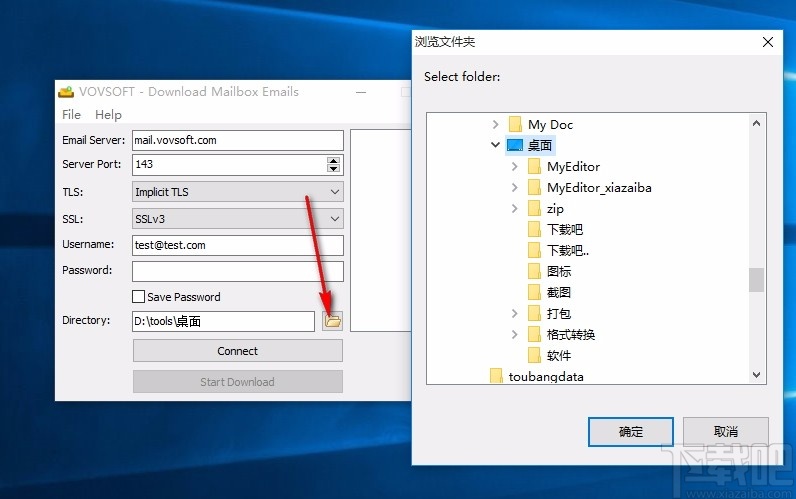The width and height of the screenshot is (796, 499).
Task: Click the folder tree scroll down arrow
Action: click(756, 375)
